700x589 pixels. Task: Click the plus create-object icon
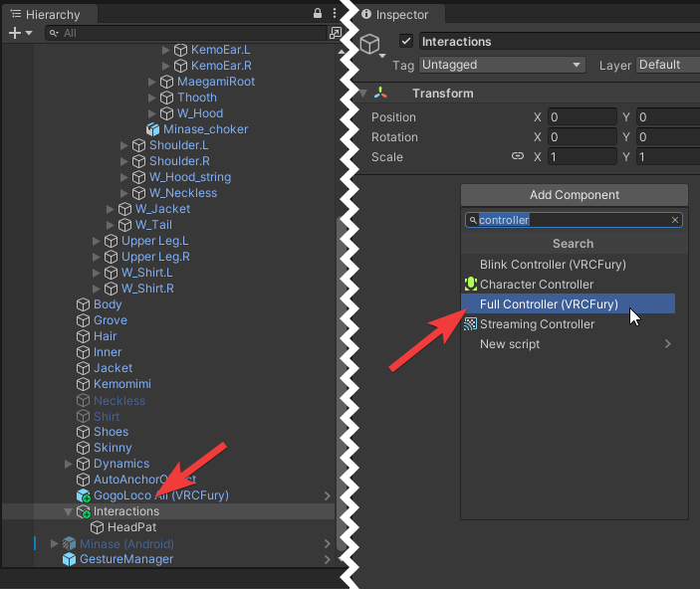point(15,33)
